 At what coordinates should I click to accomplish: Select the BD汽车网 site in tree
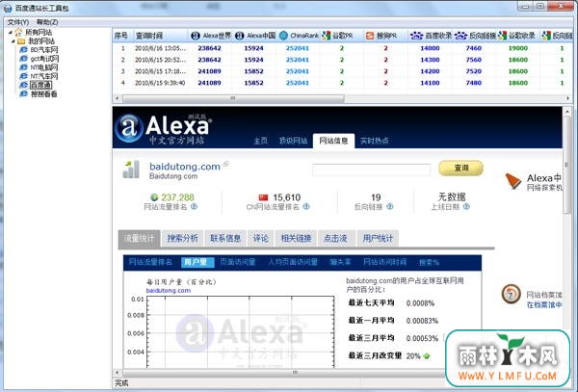pos(44,50)
